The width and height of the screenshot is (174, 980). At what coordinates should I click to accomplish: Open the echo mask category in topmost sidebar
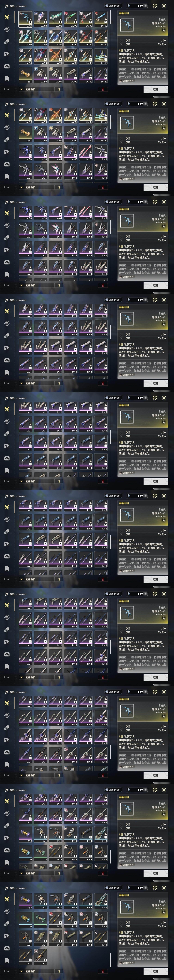point(7,30)
